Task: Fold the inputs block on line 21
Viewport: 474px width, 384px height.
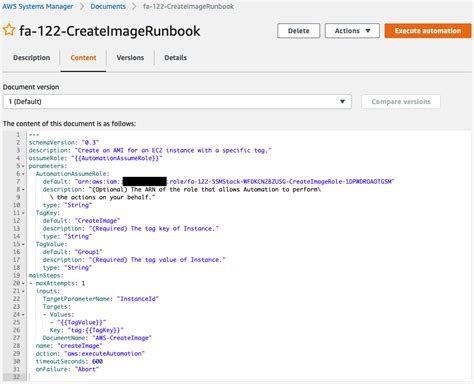Action: tap(23, 291)
